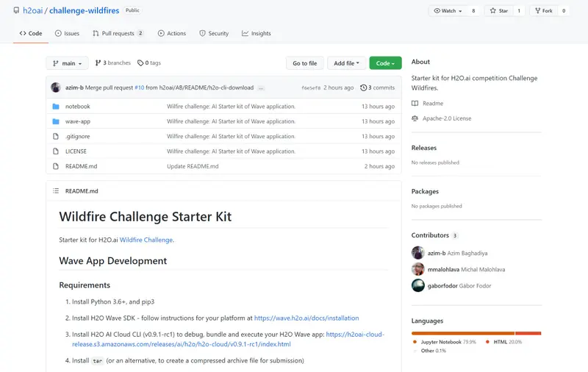Image resolution: width=588 pixels, height=372 pixels.
Task: Click azim-b's contributor avatar
Action: [x=418, y=253]
